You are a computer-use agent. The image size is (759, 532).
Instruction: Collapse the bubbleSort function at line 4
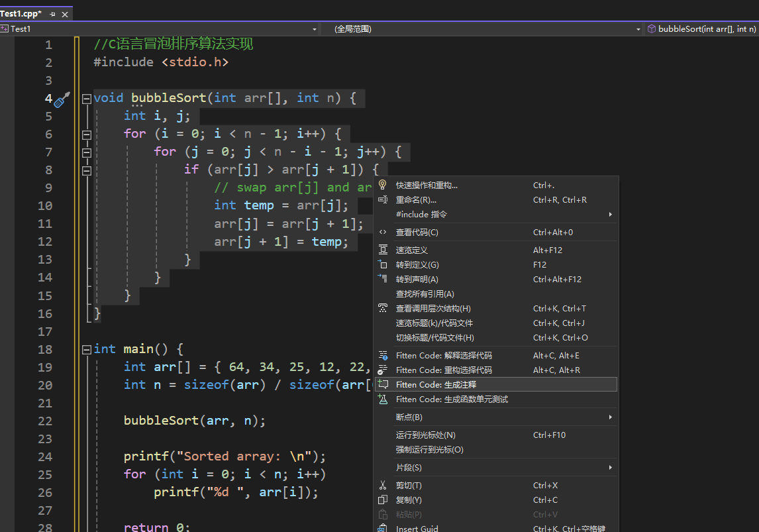(x=86, y=99)
